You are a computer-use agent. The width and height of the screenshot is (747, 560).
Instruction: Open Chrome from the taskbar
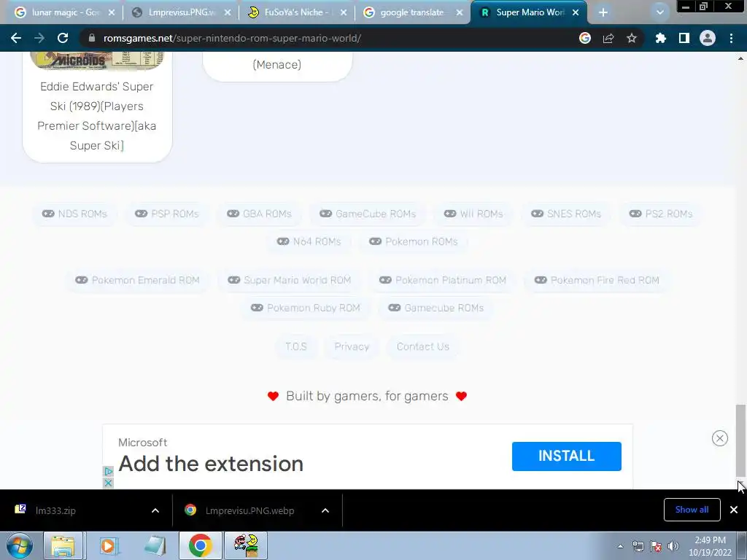[x=200, y=545]
